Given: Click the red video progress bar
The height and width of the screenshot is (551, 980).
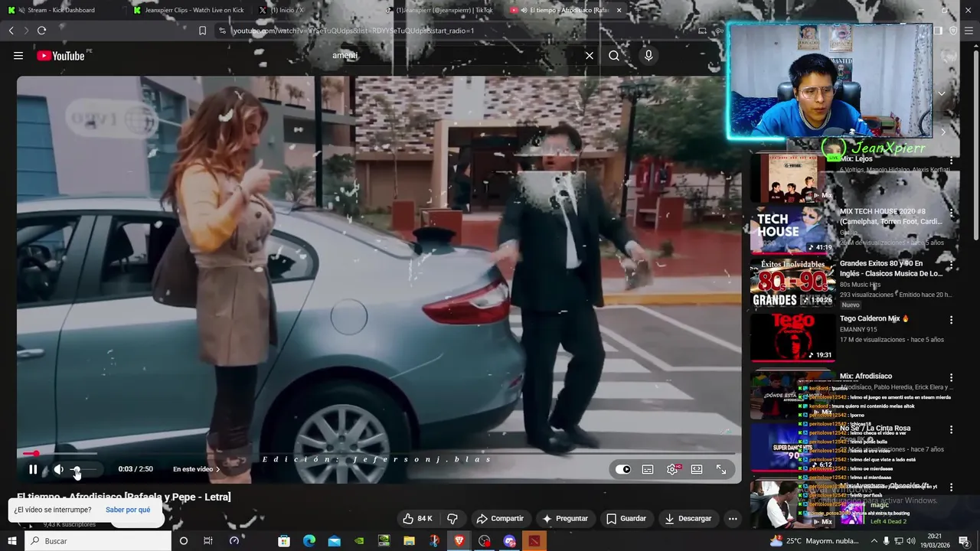Looking at the screenshot, I should pos(379,454).
